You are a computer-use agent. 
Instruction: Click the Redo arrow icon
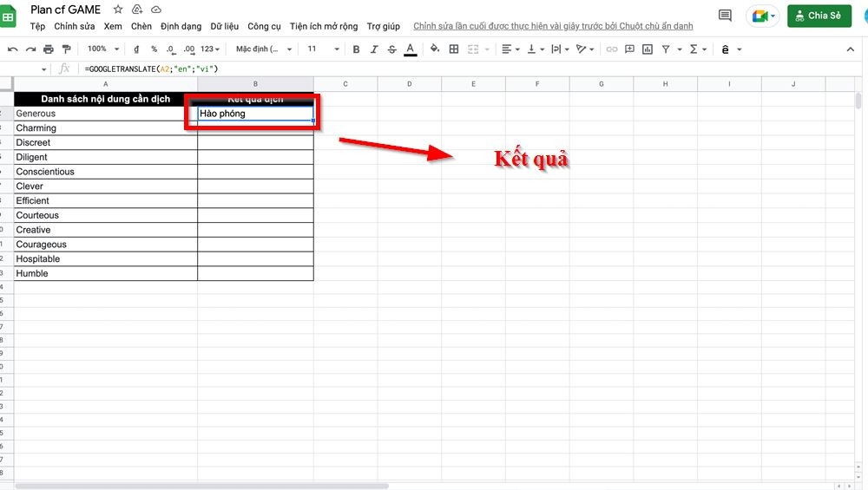(30, 49)
